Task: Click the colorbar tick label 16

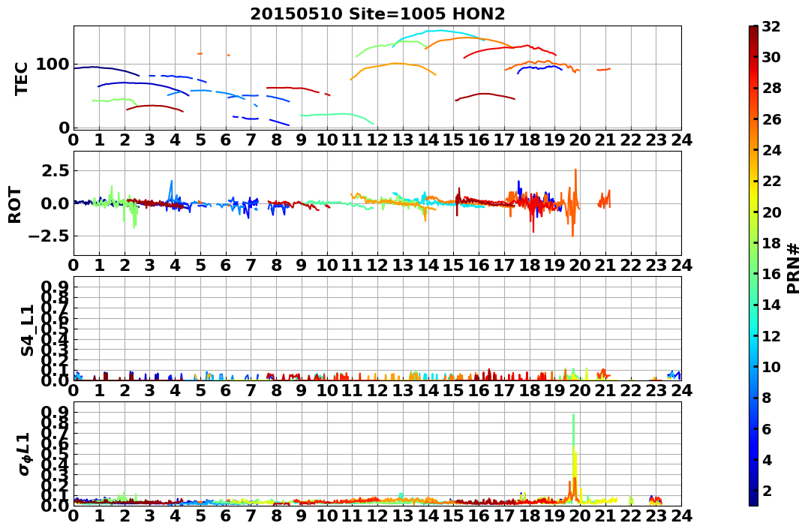Action: 771,274
